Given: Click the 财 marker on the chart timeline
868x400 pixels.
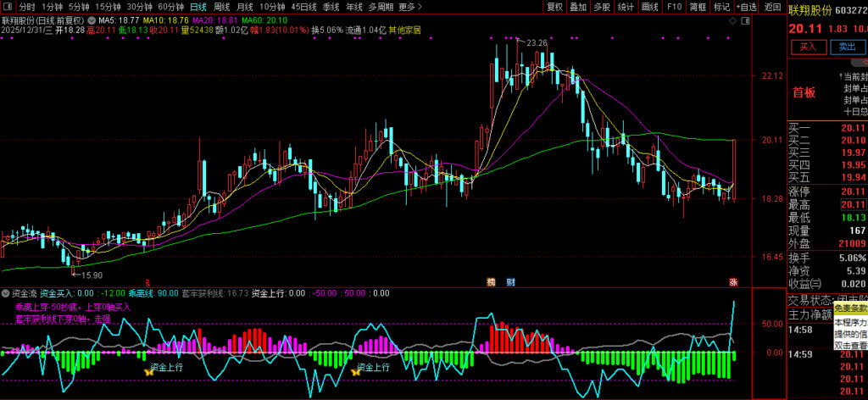Looking at the screenshot, I should coord(510,281).
